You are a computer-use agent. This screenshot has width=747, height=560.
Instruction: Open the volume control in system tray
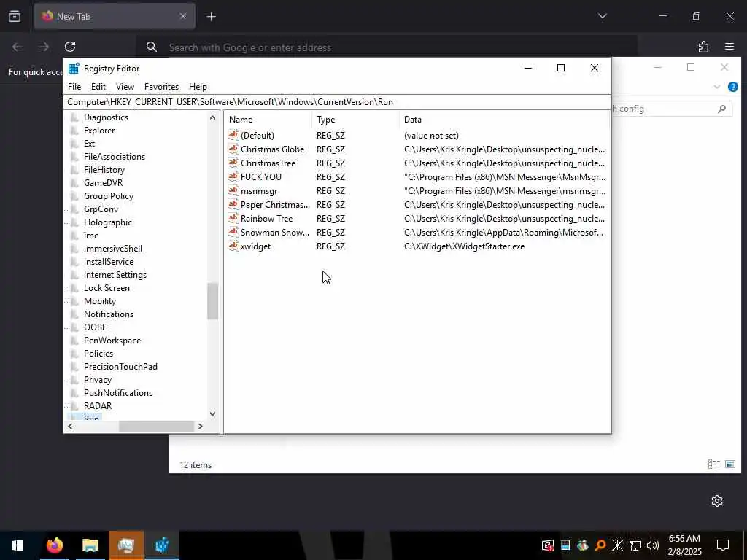click(653, 545)
